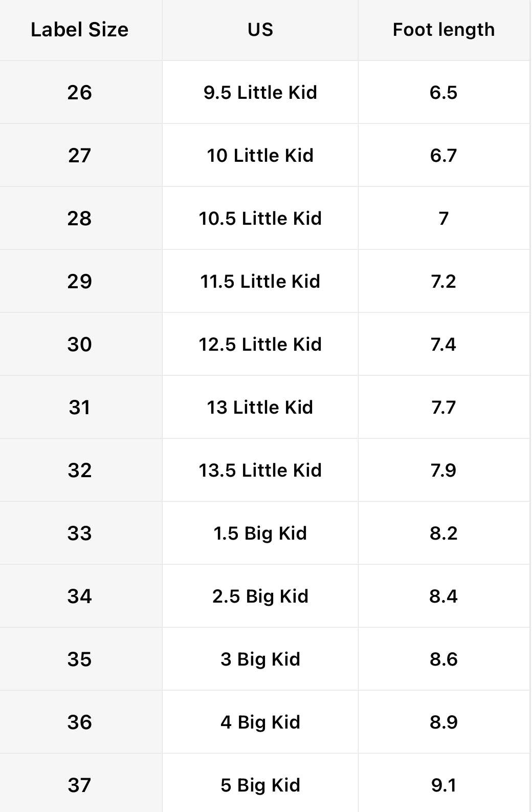The height and width of the screenshot is (812, 532).
Task: Select label size 36 cell
Action: 80,722
